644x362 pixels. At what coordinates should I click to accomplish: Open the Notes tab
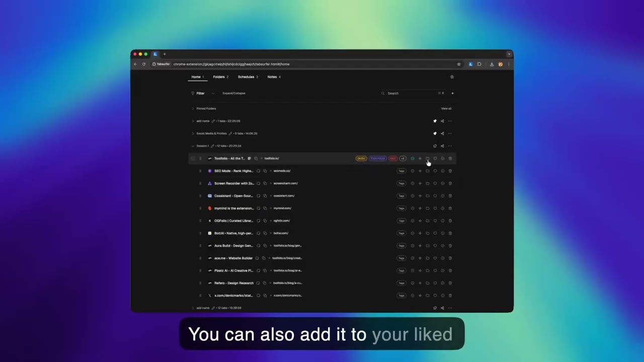274,77
